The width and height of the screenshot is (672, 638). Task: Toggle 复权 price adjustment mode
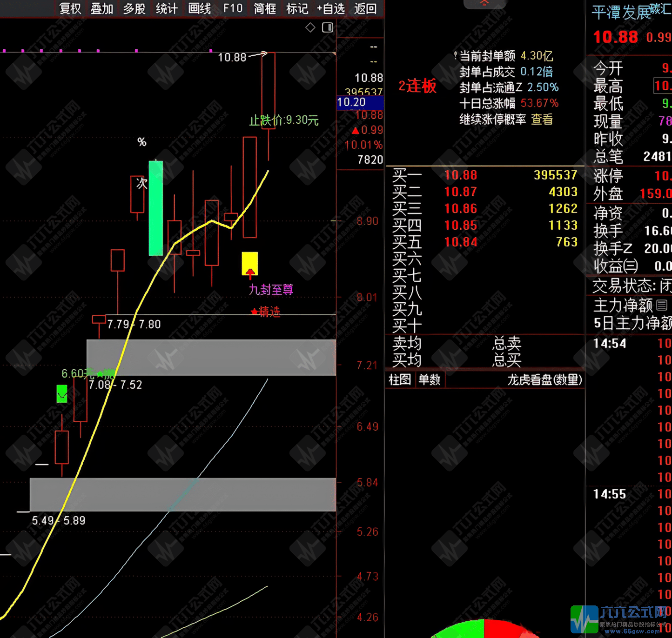click(x=70, y=8)
